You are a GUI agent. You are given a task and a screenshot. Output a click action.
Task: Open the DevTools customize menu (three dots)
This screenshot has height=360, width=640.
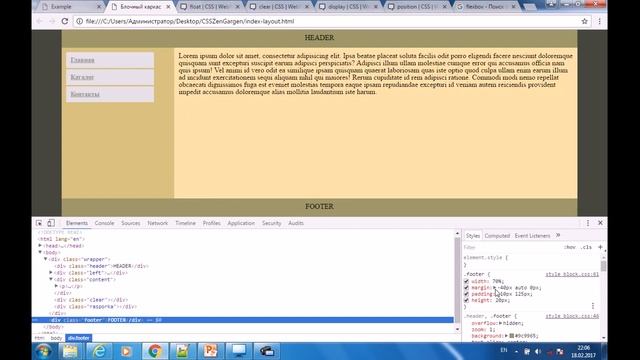pyautogui.click(x=588, y=223)
